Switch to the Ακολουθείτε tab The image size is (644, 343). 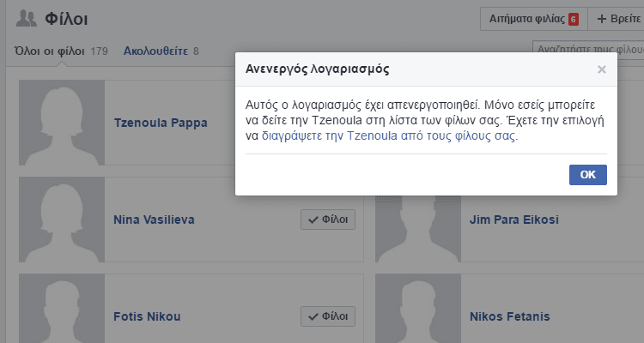pyautogui.click(x=161, y=51)
